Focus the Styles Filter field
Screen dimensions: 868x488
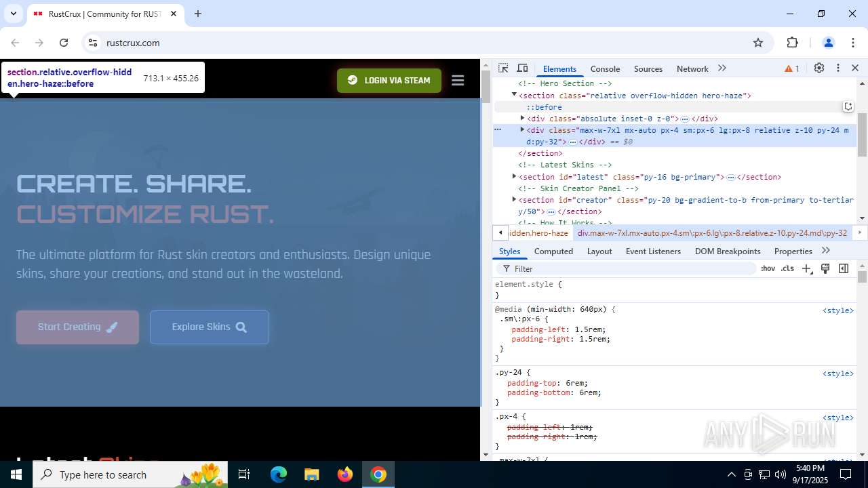point(627,268)
